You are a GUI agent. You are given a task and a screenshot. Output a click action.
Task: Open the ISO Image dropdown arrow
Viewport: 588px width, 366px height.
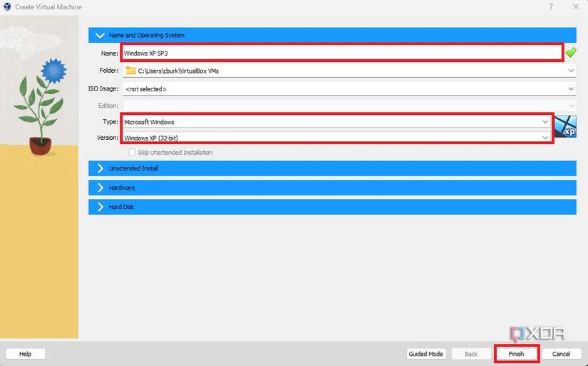click(571, 89)
